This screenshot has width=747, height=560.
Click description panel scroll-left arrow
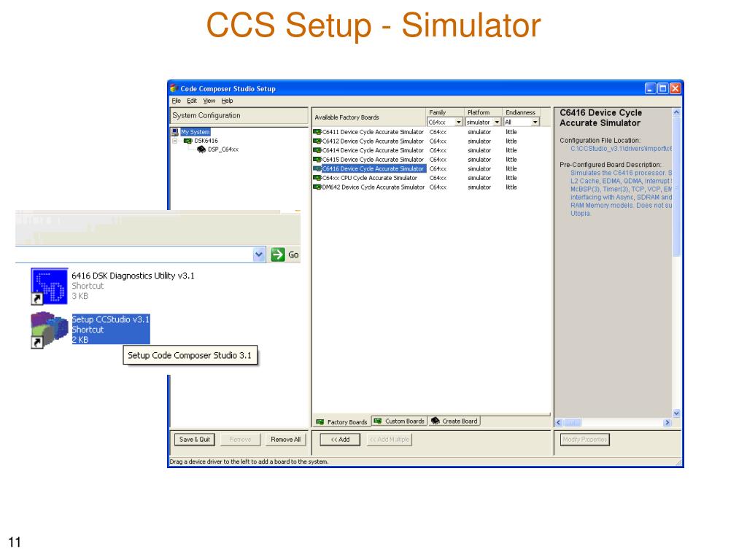coord(559,422)
